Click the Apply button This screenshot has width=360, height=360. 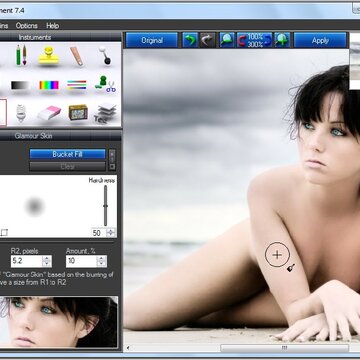320,40
